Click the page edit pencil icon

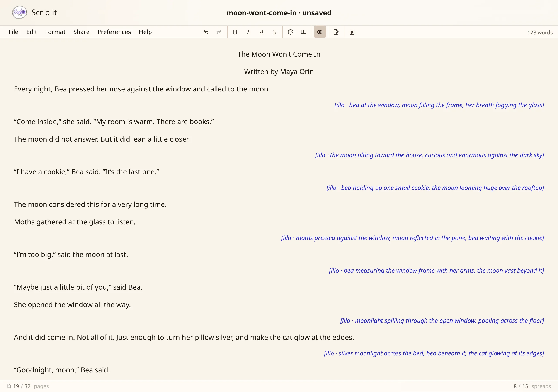point(336,32)
